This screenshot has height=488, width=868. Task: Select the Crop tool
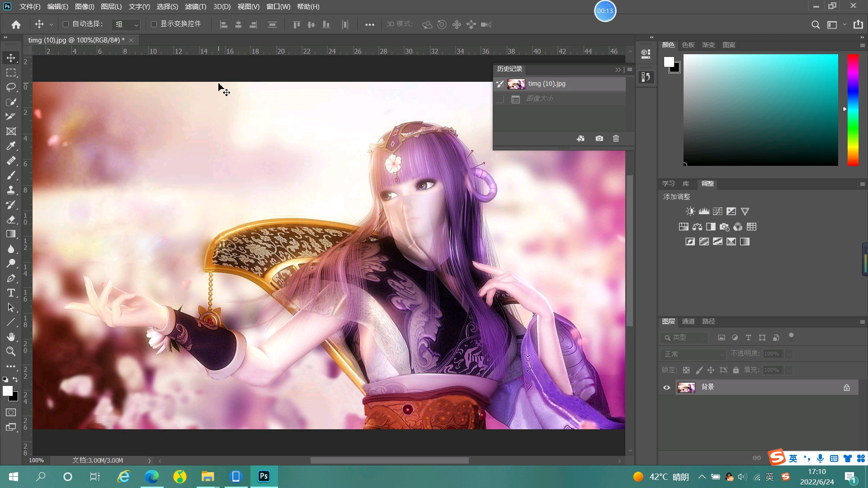click(x=11, y=117)
